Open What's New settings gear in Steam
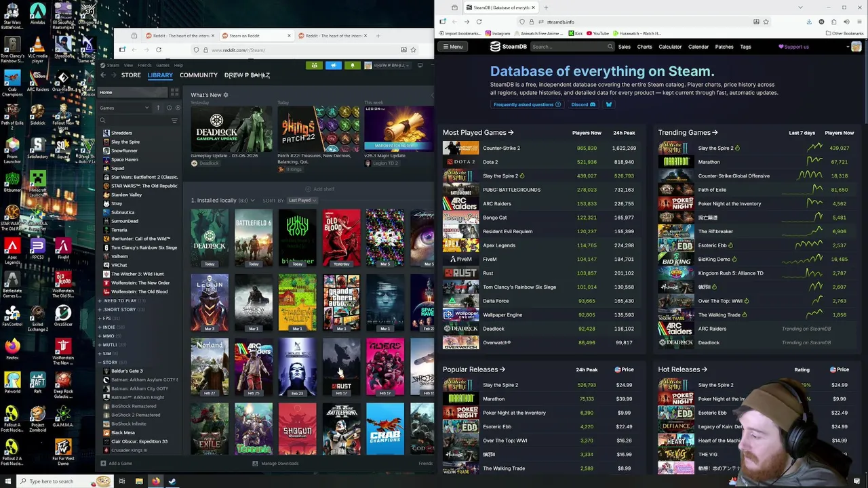 (x=226, y=95)
